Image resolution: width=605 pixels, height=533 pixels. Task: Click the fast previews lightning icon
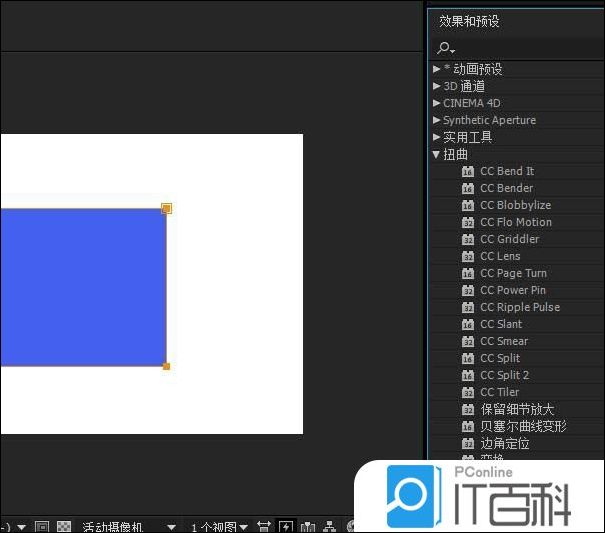click(x=286, y=526)
